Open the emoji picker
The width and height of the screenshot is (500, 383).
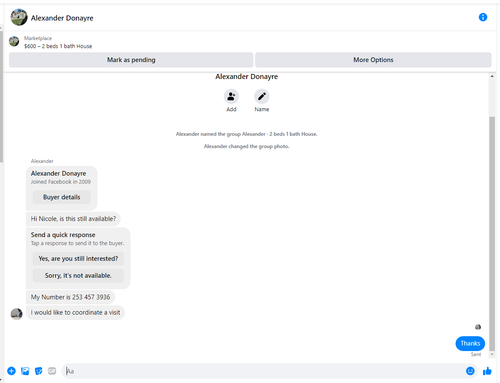tap(470, 371)
